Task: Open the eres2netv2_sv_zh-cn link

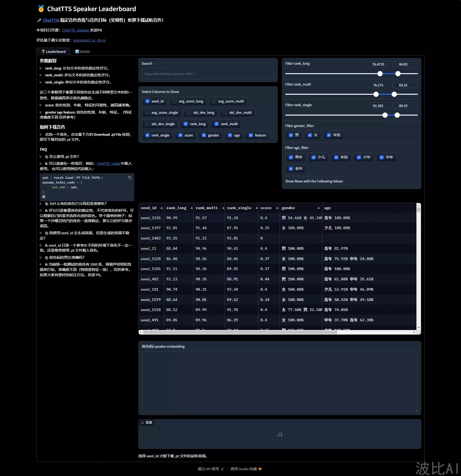Action: tap(89, 40)
